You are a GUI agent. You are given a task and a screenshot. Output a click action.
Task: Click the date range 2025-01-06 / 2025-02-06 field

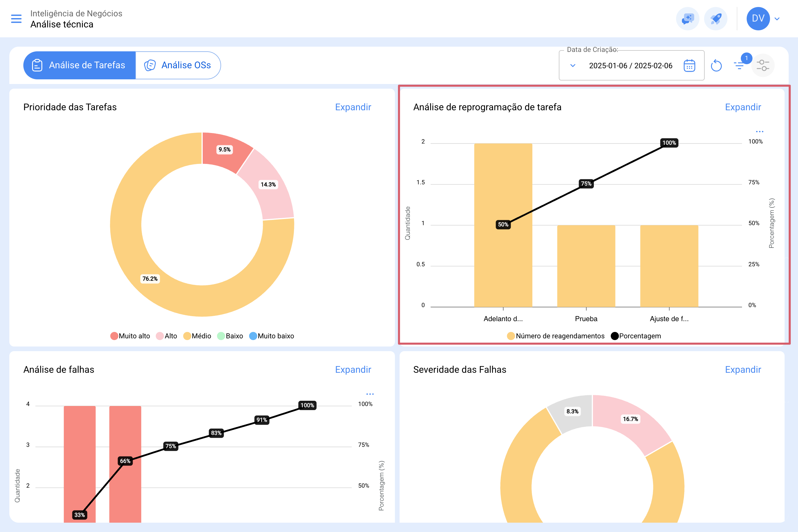630,66
